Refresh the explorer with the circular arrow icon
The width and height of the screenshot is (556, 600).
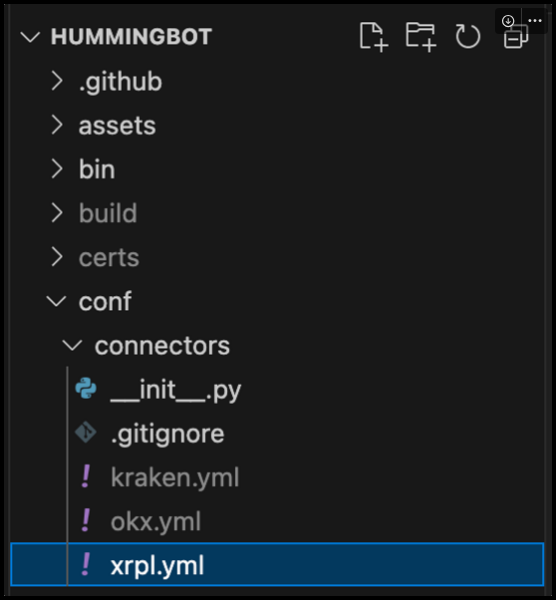point(468,37)
